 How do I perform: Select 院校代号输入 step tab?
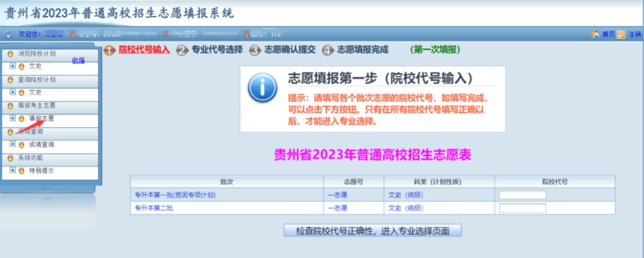pyautogui.click(x=144, y=50)
